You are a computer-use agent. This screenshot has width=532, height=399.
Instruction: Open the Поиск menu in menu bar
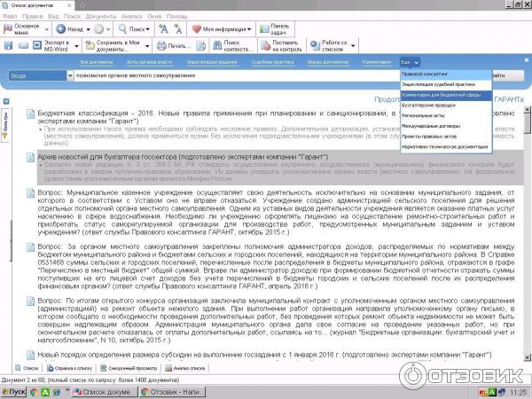72,16
